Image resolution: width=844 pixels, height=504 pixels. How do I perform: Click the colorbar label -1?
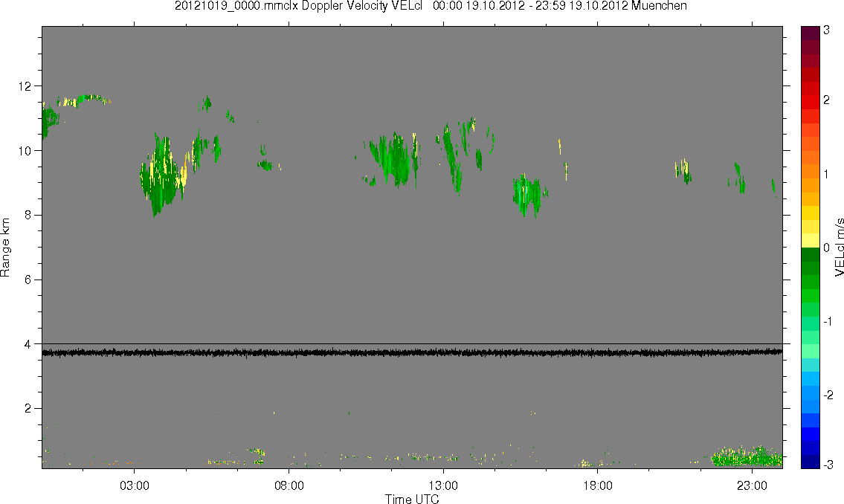828,321
